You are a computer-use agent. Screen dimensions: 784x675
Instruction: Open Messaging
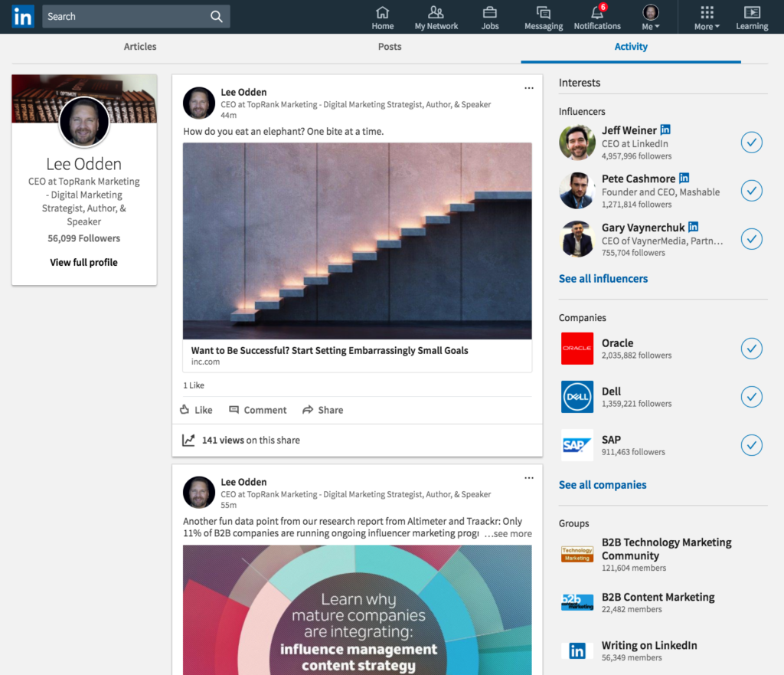544,18
